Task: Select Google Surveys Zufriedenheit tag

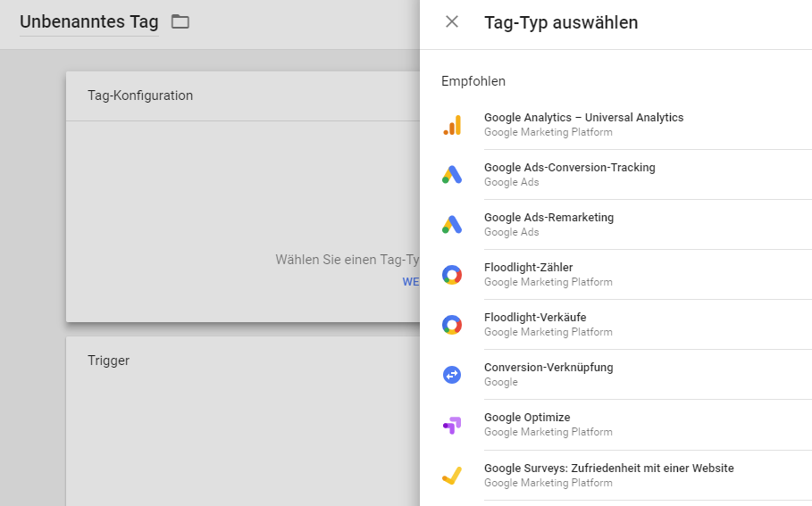Action: tap(615, 475)
